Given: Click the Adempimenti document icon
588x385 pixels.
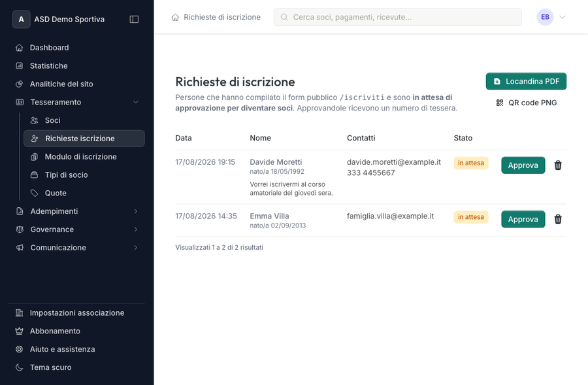Looking at the screenshot, I should [20, 211].
